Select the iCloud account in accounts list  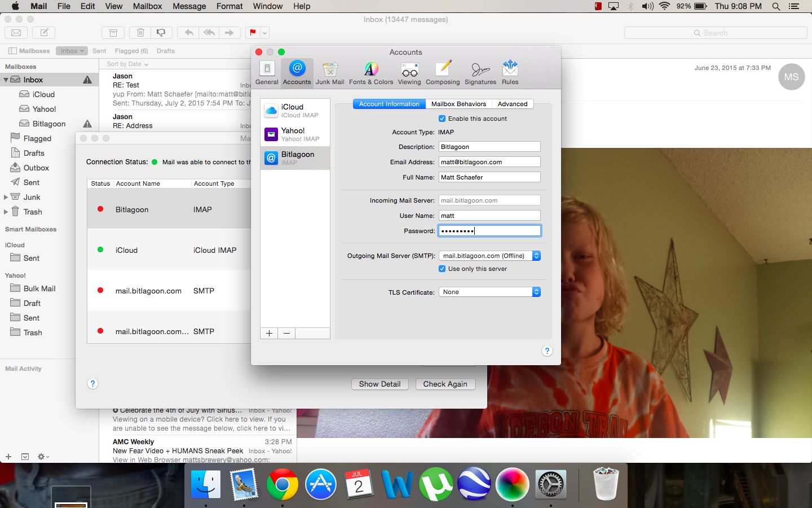point(295,110)
